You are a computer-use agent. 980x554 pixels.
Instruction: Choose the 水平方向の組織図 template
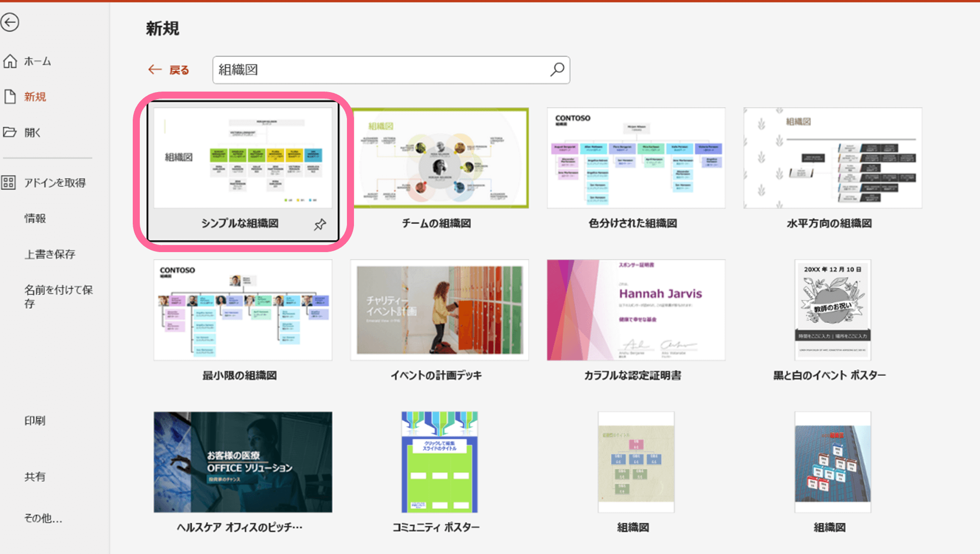point(832,158)
